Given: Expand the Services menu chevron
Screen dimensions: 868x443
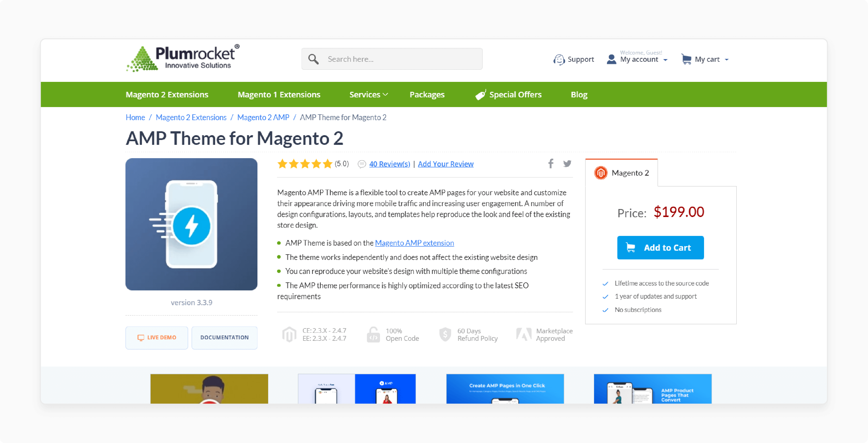Looking at the screenshot, I should click(x=386, y=95).
